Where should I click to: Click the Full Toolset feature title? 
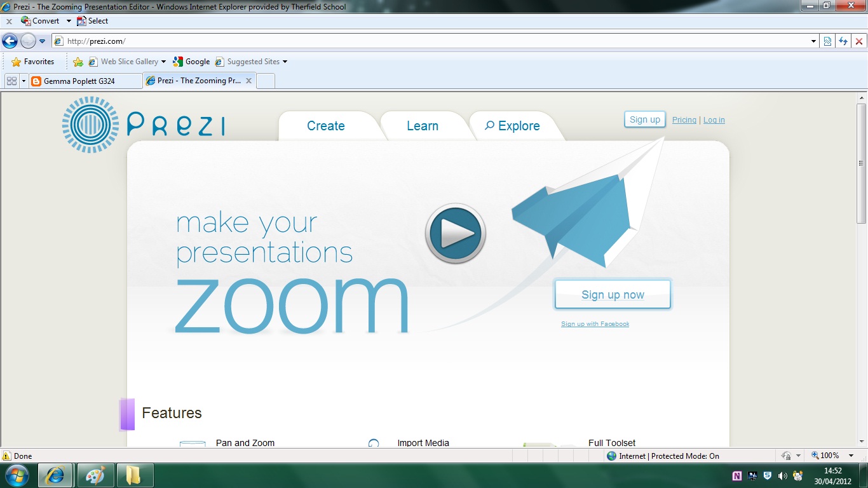coord(612,443)
